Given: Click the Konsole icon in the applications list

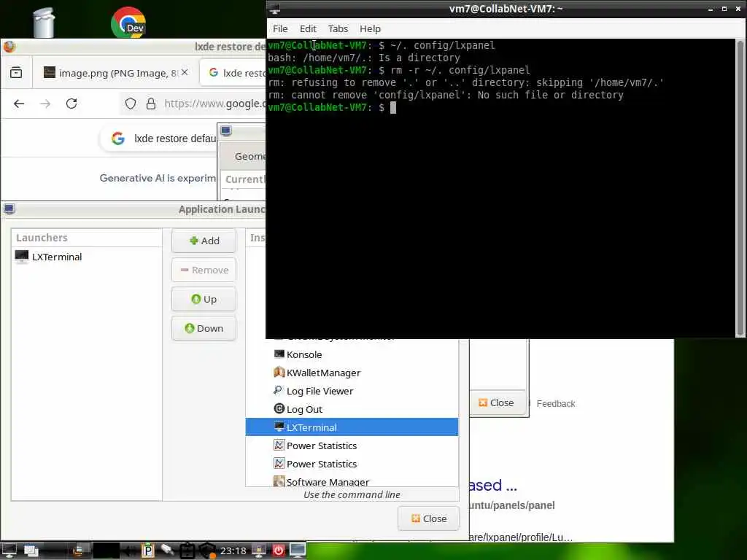Looking at the screenshot, I should point(279,354).
